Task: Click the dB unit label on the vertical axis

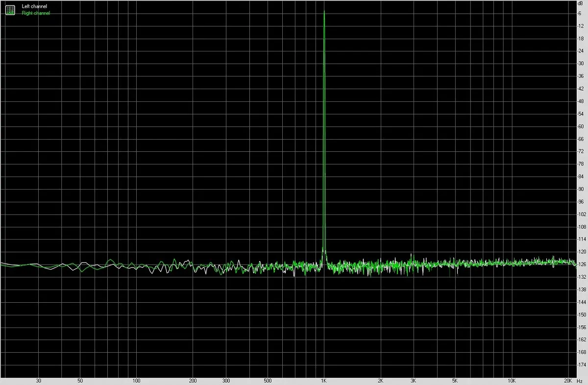Action: coord(581,3)
